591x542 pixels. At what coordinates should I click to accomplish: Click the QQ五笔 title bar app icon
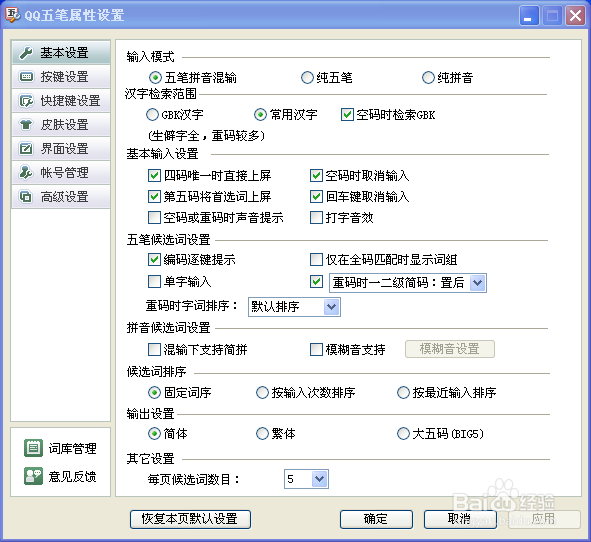coord(12,14)
